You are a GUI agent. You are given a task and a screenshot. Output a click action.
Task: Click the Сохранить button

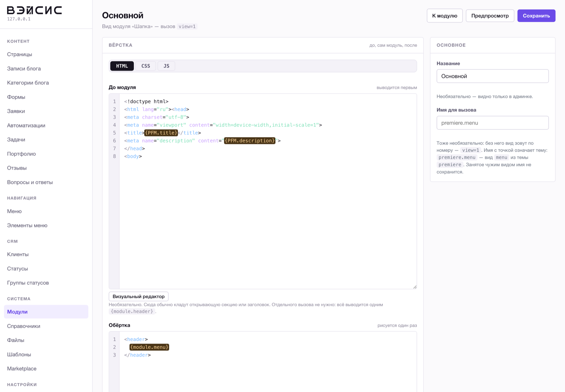coord(536,16)
